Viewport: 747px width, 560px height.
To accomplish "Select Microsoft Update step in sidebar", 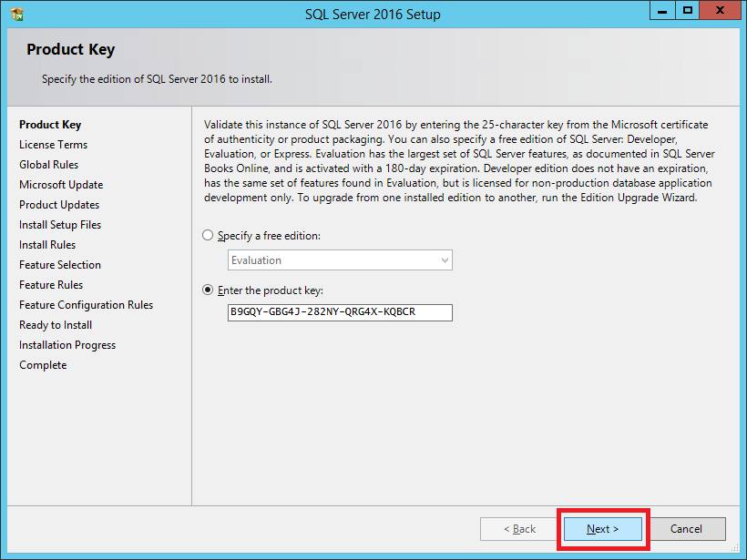I will pos(61,185).
